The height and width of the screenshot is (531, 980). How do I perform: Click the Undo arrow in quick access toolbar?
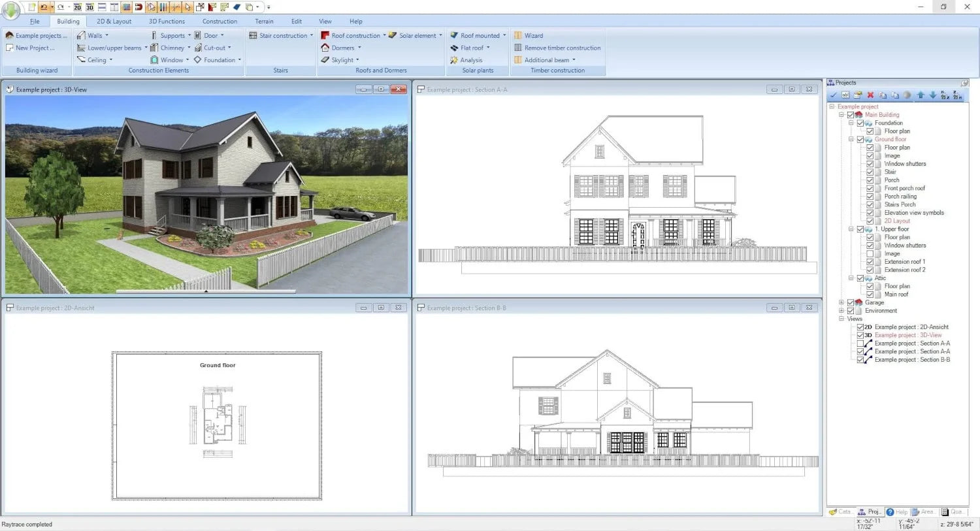44,7
